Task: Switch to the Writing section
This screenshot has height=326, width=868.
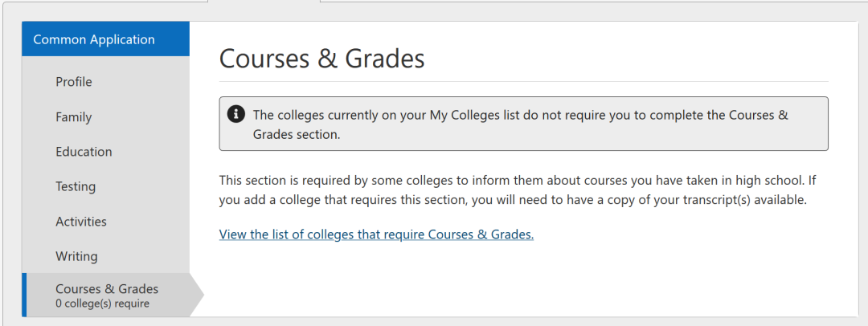Action: pos(76,256)
